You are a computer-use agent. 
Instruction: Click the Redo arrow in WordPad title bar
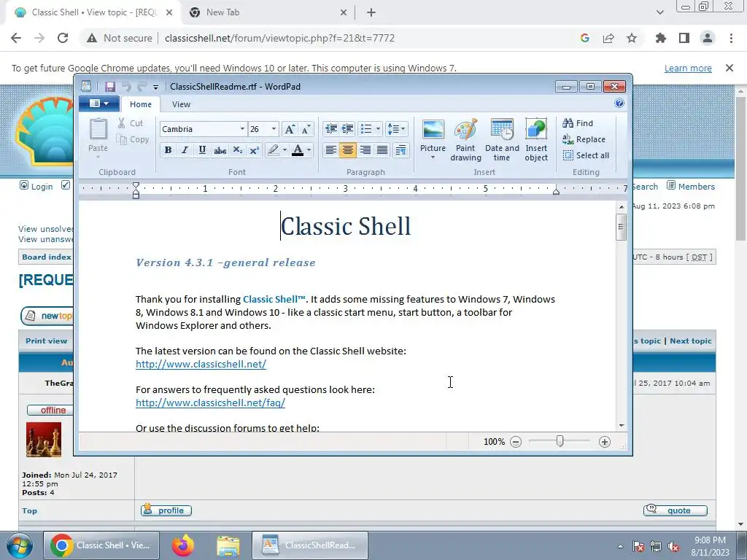click(x=142, y=87)
